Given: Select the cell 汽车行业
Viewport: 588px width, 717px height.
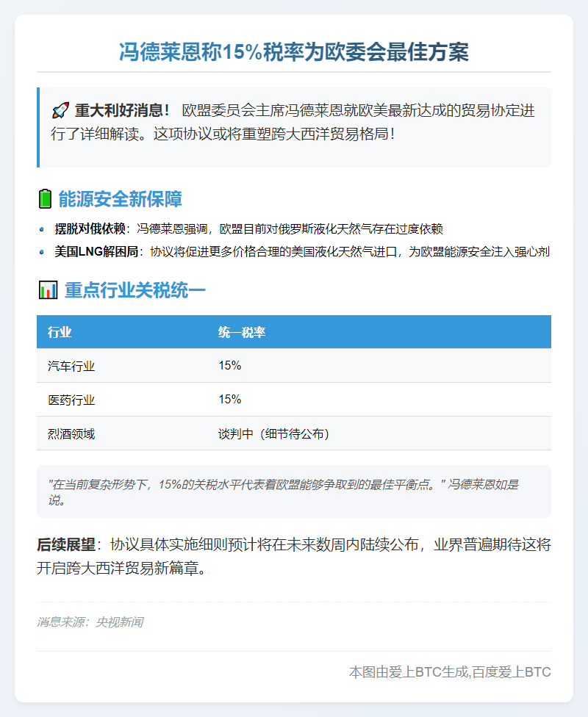Looking at the screenshot, I should tap(71, 366).
